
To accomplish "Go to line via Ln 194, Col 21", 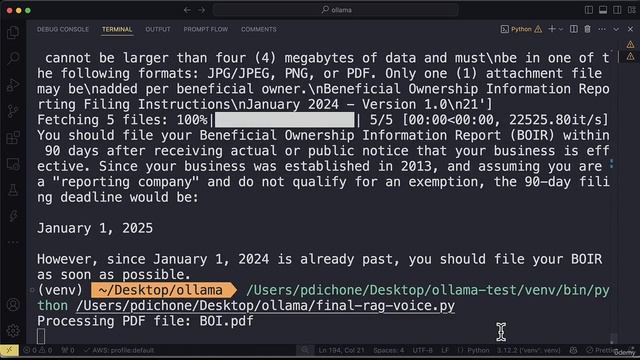I will coord(342,350).
